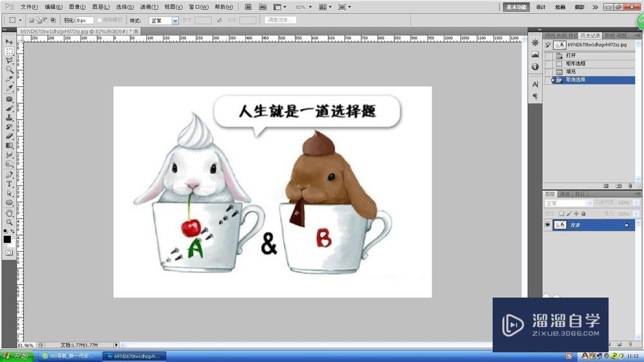Select the Zoom tool in the toolbox
Viewport: 644px width, 362px height.
click(x=9, y=222)
